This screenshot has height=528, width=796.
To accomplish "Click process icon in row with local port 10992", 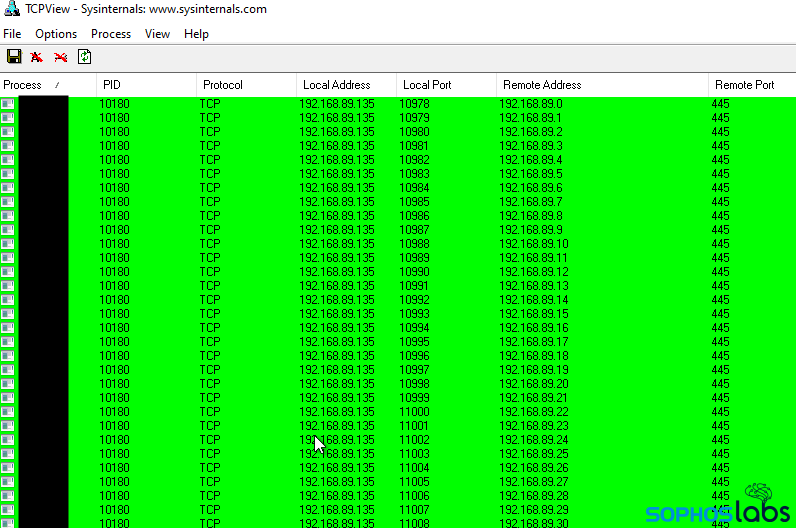I will pyautogui.click(x=8, y=300).
